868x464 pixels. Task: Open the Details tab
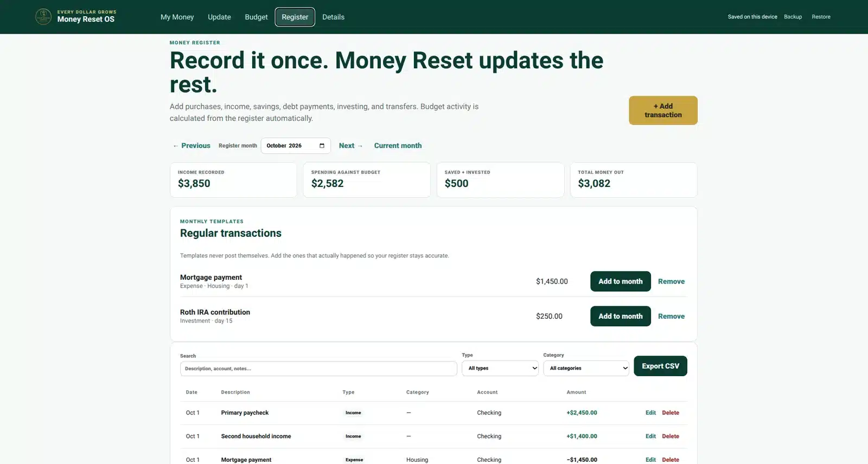point(333,17)
